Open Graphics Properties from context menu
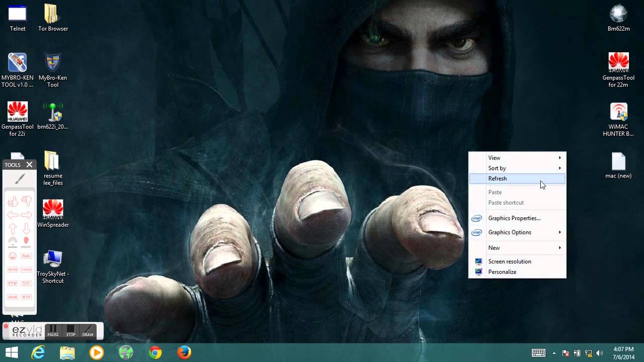Screen dimensions: 644x362 tap(517, 218)
